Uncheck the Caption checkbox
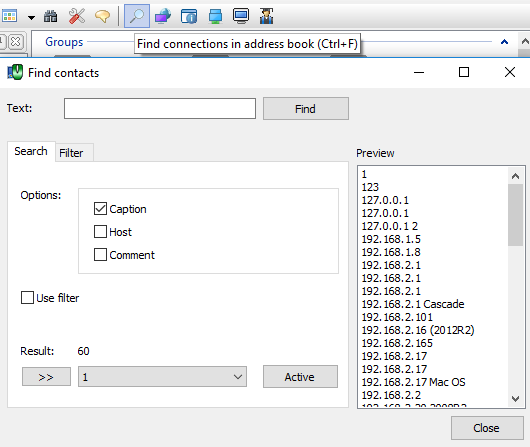The height and width of the screenshot is (447, 530). 100,209
